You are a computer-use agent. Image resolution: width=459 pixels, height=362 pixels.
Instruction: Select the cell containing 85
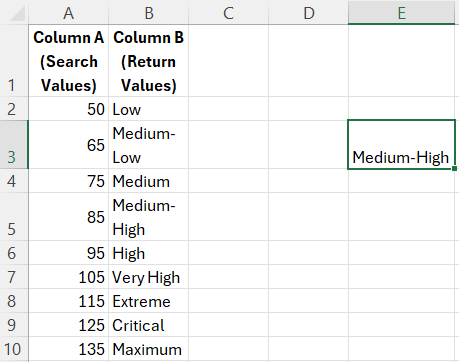[x=69, y=217]
